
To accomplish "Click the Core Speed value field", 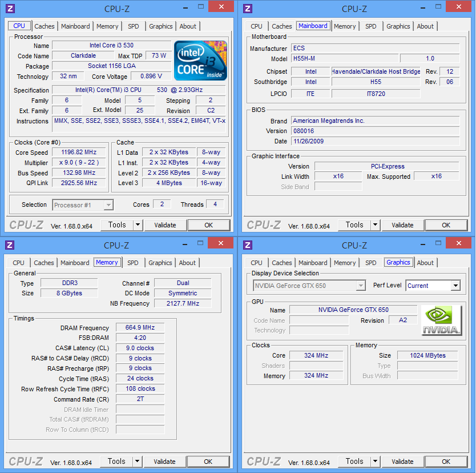I will (x=79, y=153).
